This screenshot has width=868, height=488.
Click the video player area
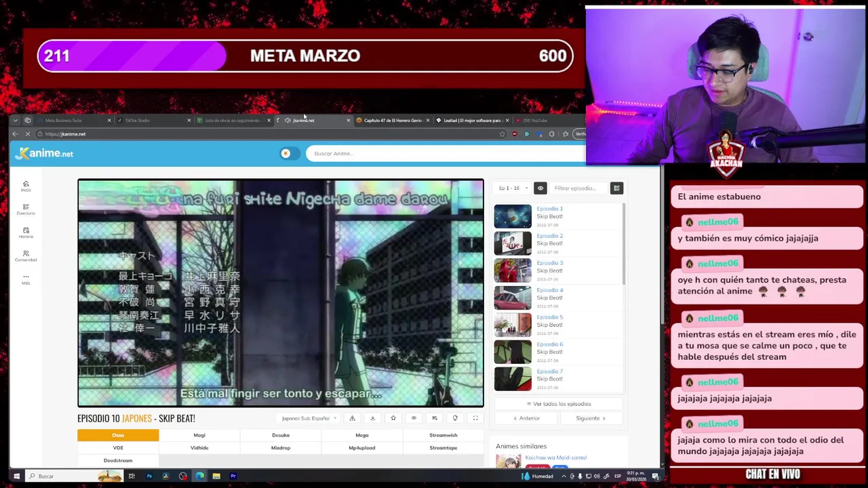pos(281,293)
